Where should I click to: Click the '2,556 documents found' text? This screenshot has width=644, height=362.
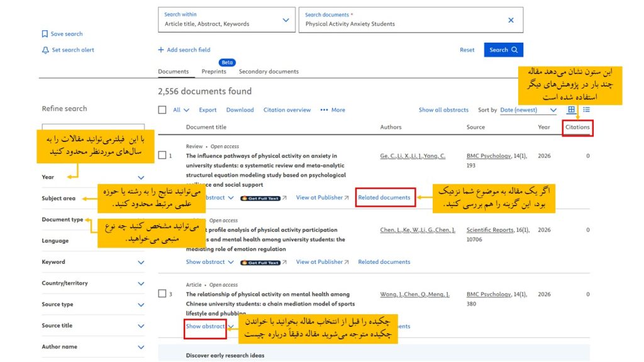(204, 91)
